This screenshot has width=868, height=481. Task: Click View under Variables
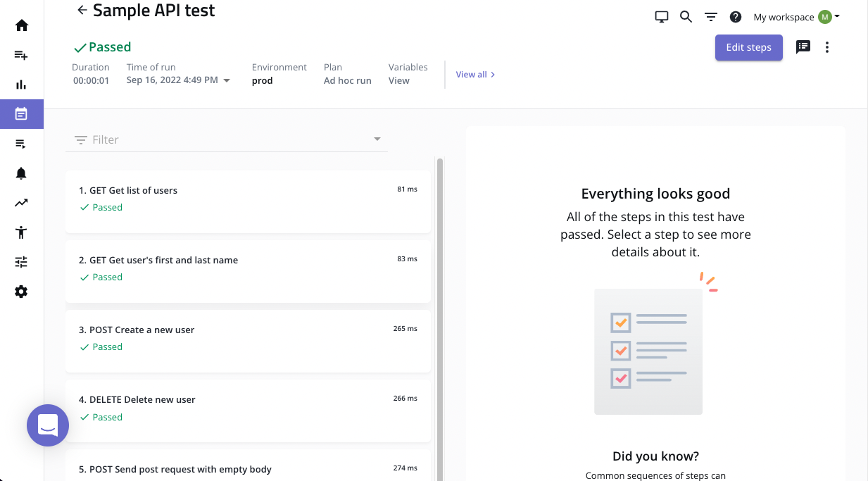point(399,80)
